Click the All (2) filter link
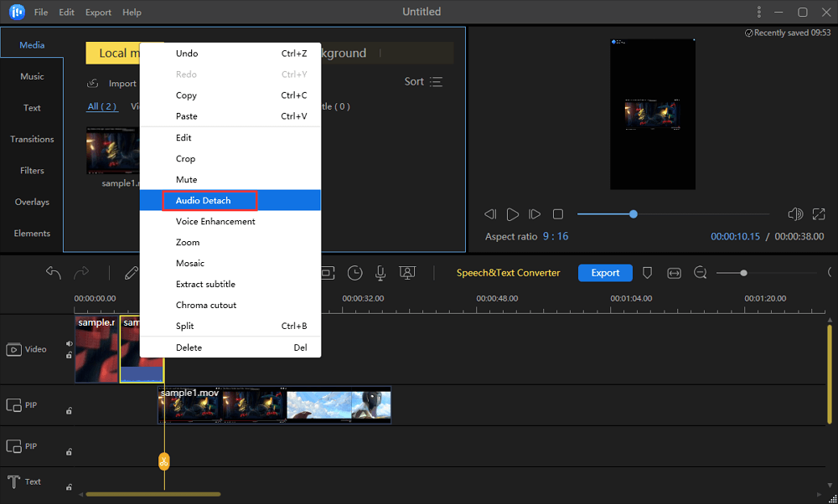This screenshot has width=838, height=504. coord(102,106)
